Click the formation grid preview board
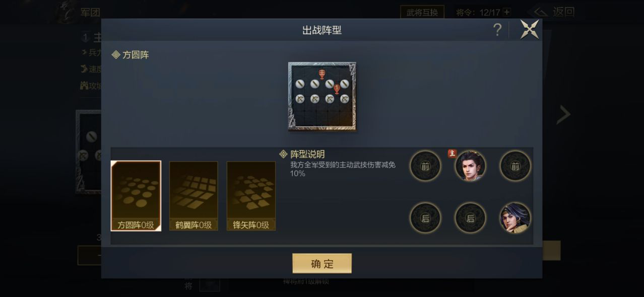 322,97
